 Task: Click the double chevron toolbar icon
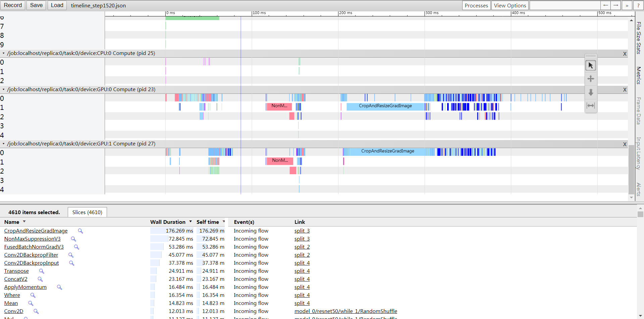click(627, 5)
